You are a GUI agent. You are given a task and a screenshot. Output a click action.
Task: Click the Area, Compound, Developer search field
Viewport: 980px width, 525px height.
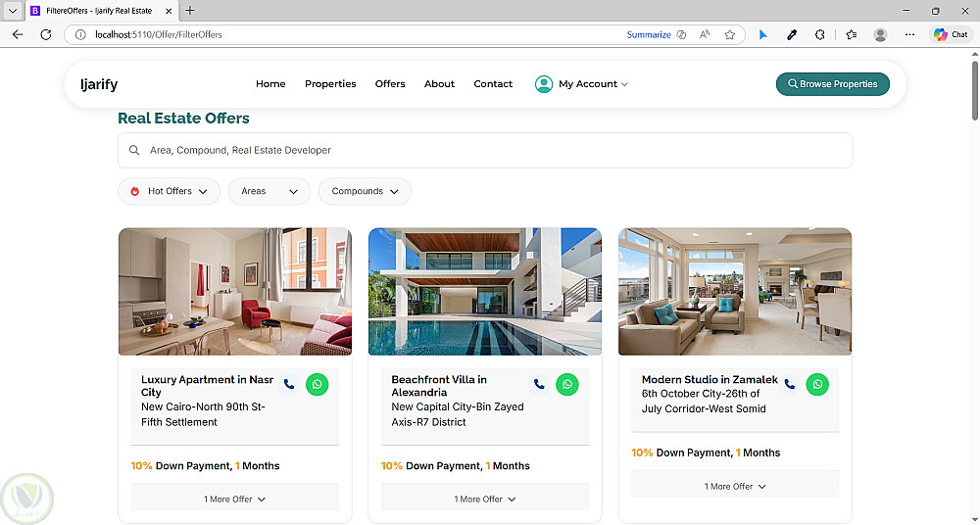[485, 150]
